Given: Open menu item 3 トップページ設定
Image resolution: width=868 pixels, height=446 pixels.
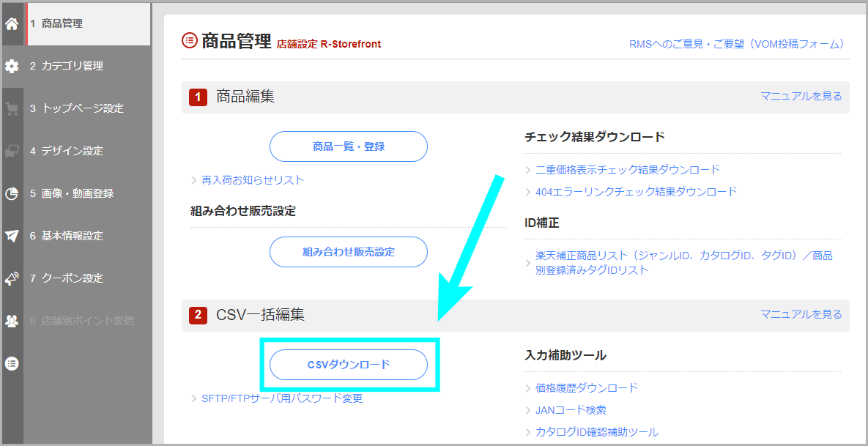Looking at the screenshot, I should 87,108.
